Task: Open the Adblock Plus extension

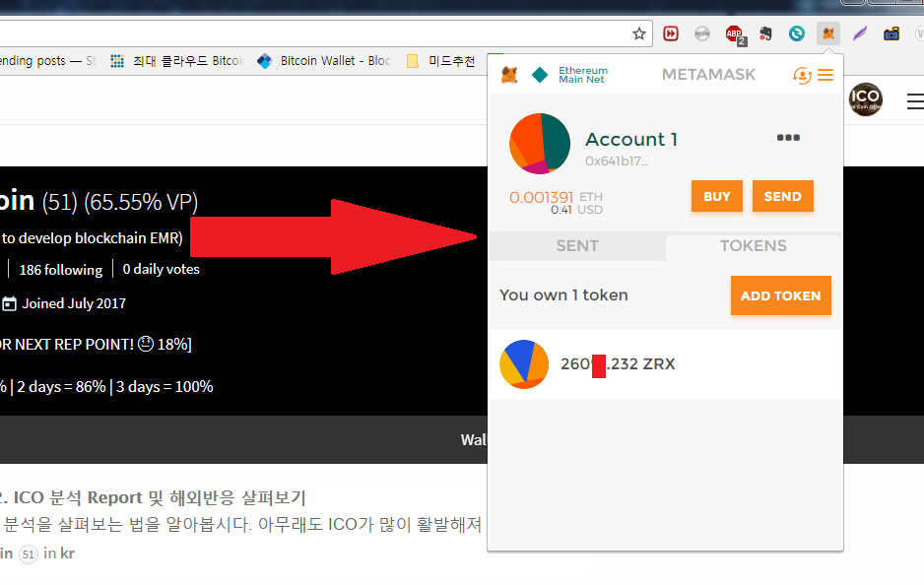Action: (x=735, y=34)
